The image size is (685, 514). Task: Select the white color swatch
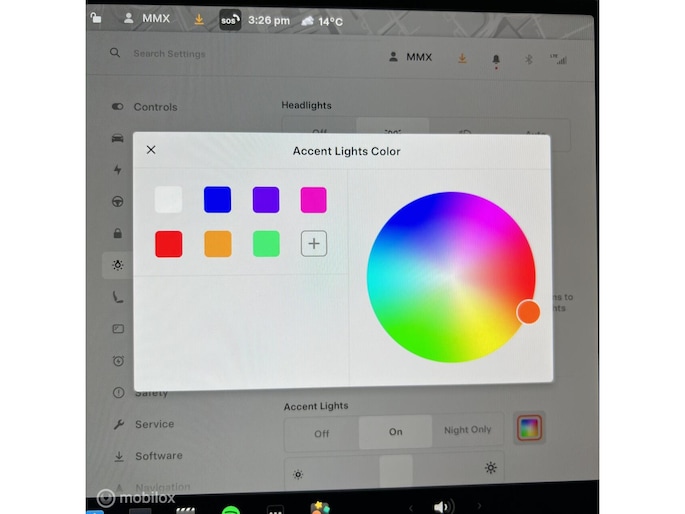coord(169,199)
